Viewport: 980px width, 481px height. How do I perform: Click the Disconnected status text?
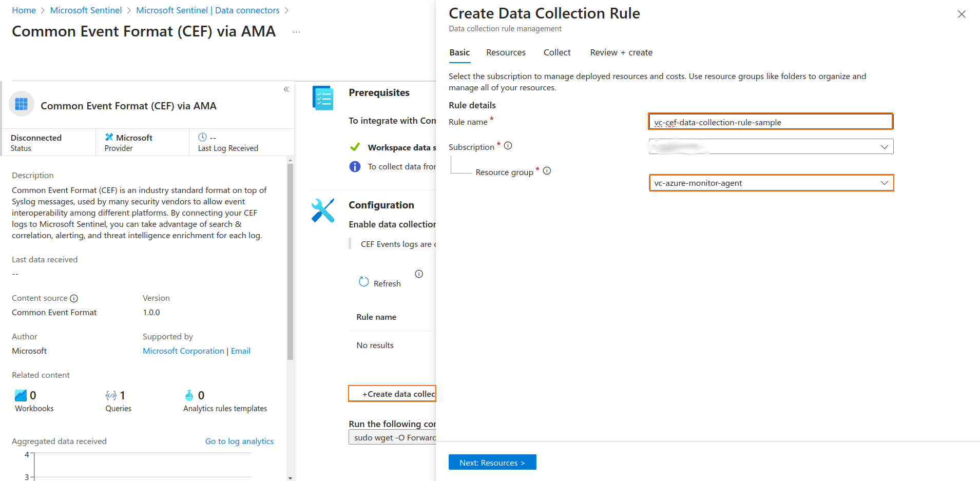[x=36, y=138]
